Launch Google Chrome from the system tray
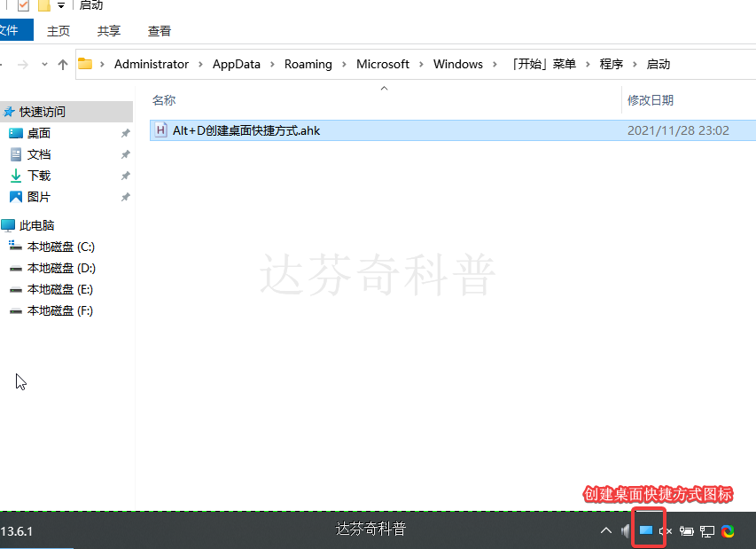 [728, 529]
